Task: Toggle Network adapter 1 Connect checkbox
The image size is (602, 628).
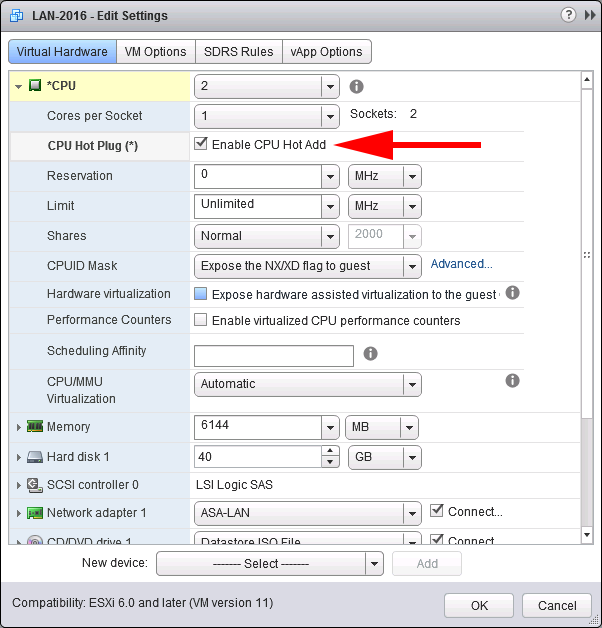Action: (436, 510)
